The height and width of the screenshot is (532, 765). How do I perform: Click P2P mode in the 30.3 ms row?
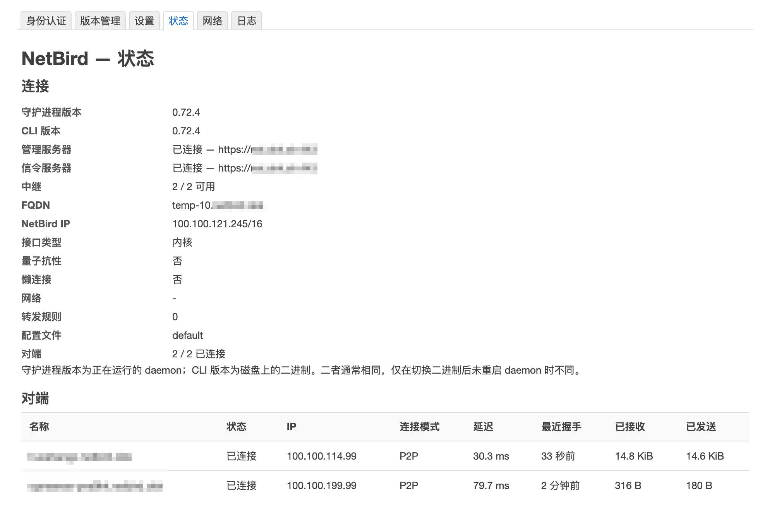[x=409, y=456]
